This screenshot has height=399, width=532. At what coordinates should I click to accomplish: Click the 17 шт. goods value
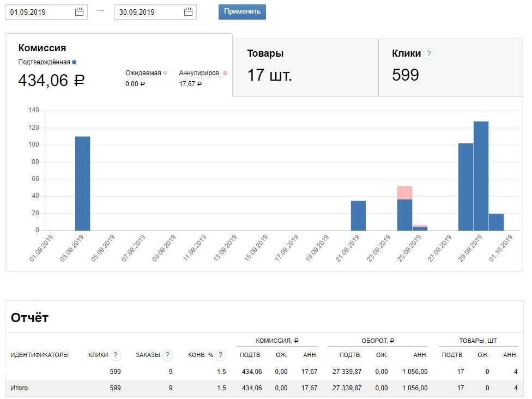point(269,75)
